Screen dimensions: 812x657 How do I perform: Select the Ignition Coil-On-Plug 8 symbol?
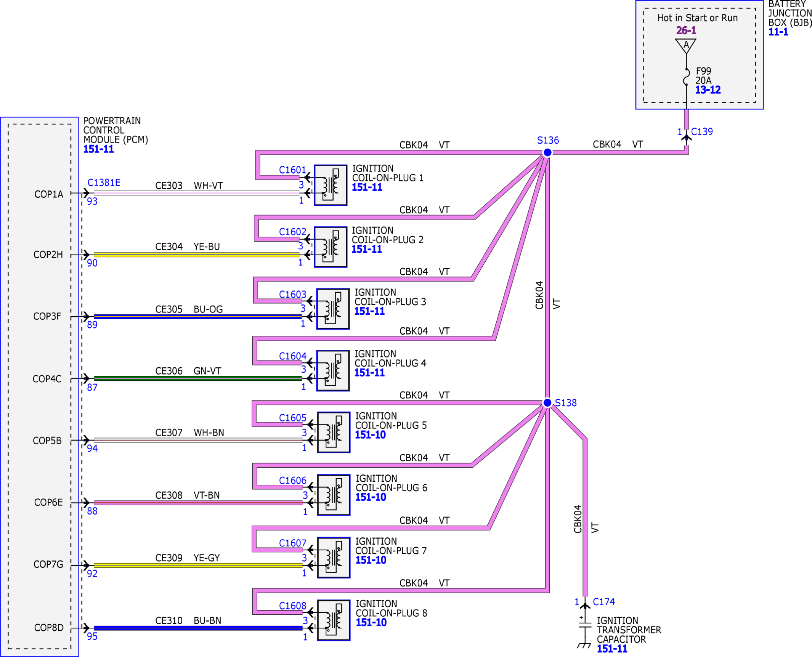pos(334,620)
